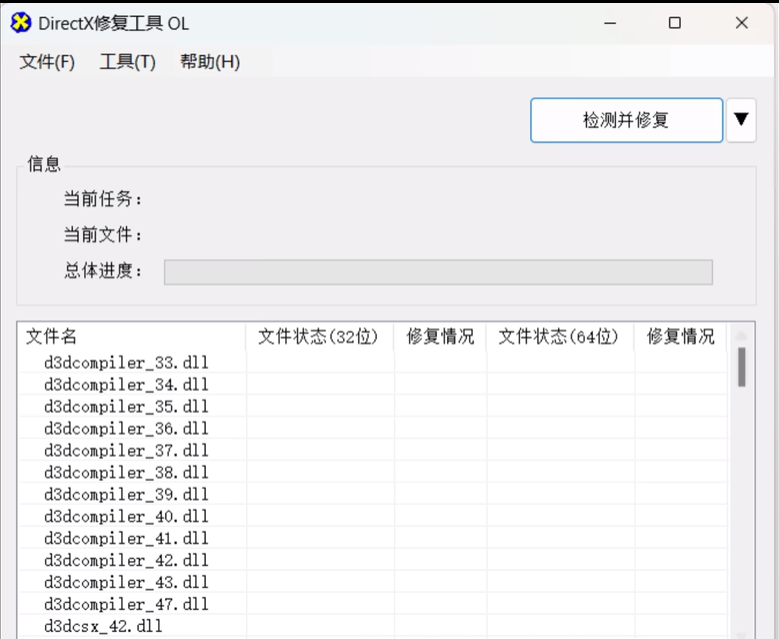
Task: Click the 文件状态(32位) column header
Action: click(x=319, y=336)
